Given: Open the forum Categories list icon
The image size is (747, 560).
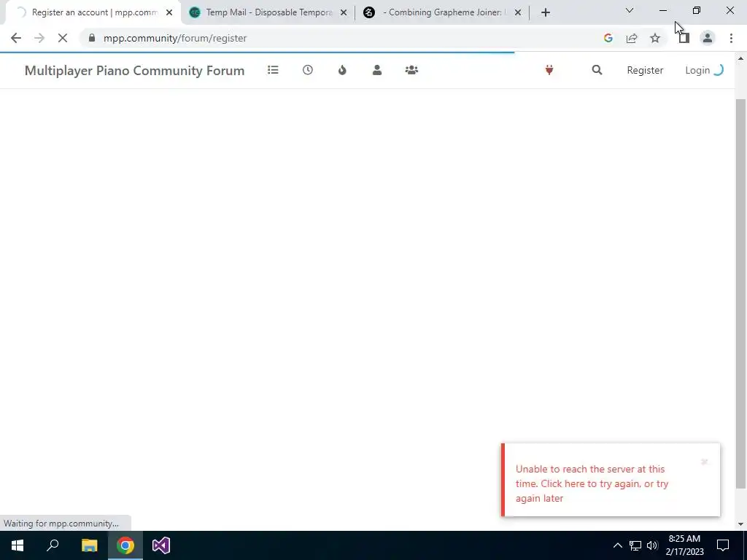Looking at the screenshot, I should (x=273, y=70).
